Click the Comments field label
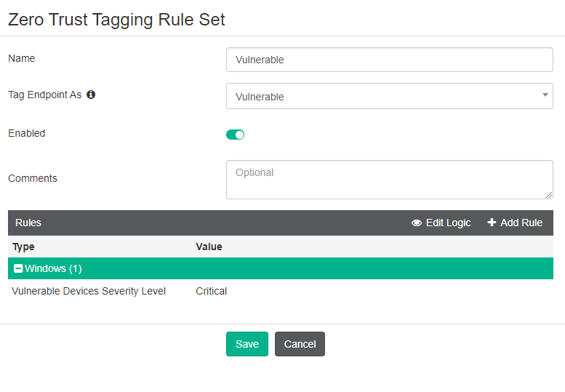Screen dimensions: 565x392 pos(32,178)
